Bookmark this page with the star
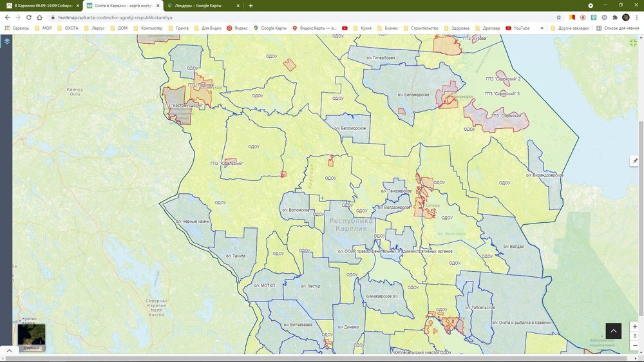Image resolution: width=644 pixels, height=362 pixels. coord(558,17)
